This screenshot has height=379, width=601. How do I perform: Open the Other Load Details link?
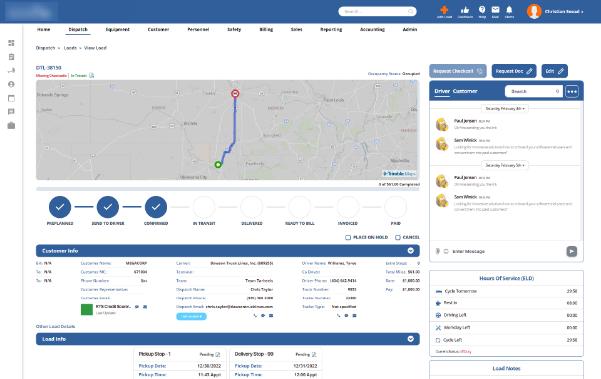click(x=56, y=326)
